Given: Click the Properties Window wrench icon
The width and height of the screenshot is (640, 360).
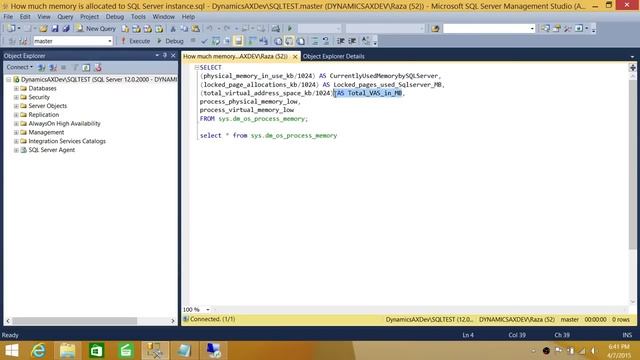Looking at the screenshot, I should tap(567, 29).
